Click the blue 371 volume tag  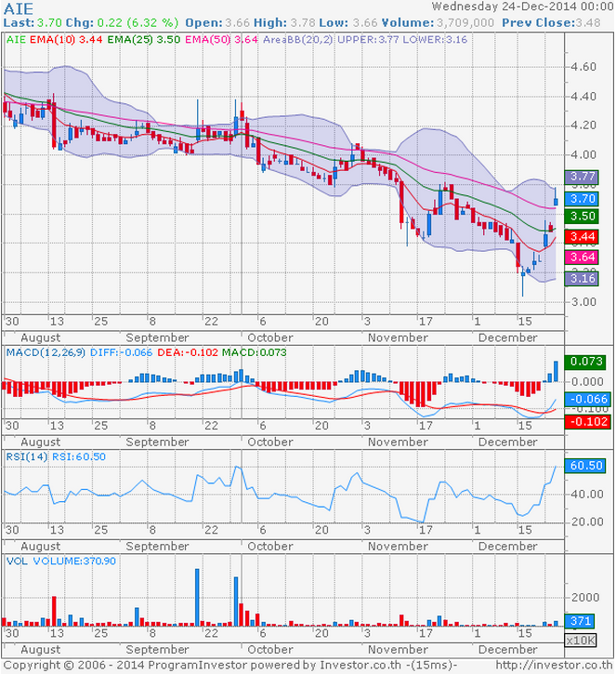(581, 621)
